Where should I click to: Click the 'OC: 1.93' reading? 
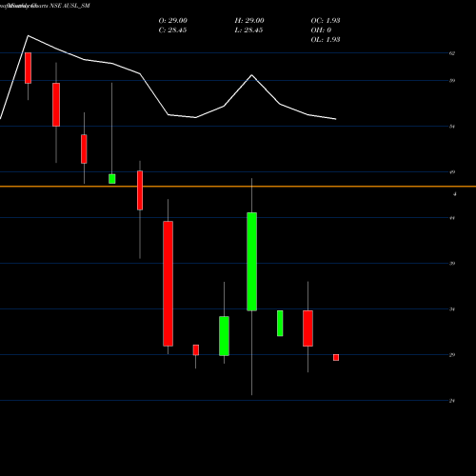tap(326, 21)
